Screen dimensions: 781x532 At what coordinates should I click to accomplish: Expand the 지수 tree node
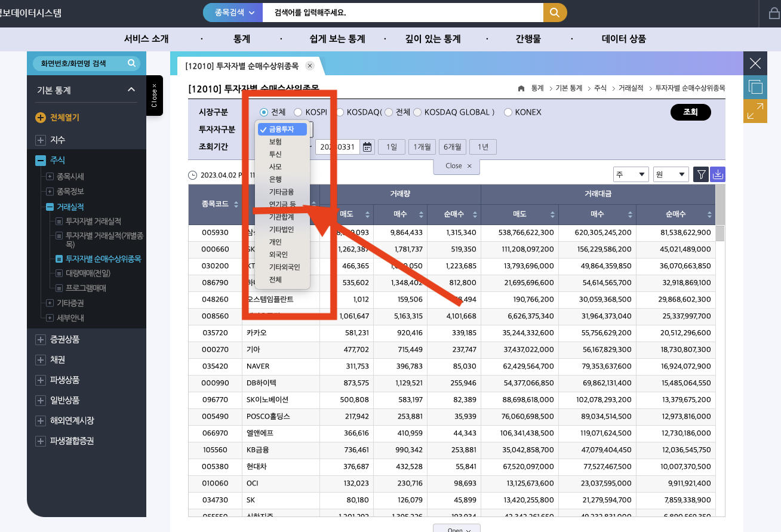tap(41, 140)
